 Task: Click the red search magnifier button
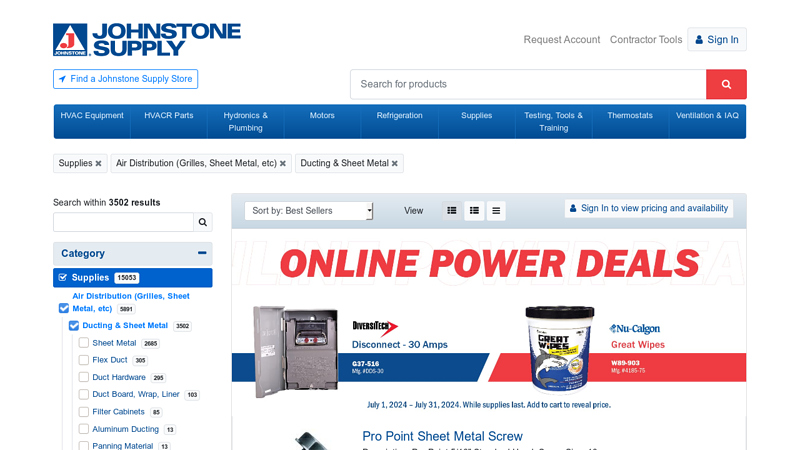pyautogui.click(x=726, y=84)
